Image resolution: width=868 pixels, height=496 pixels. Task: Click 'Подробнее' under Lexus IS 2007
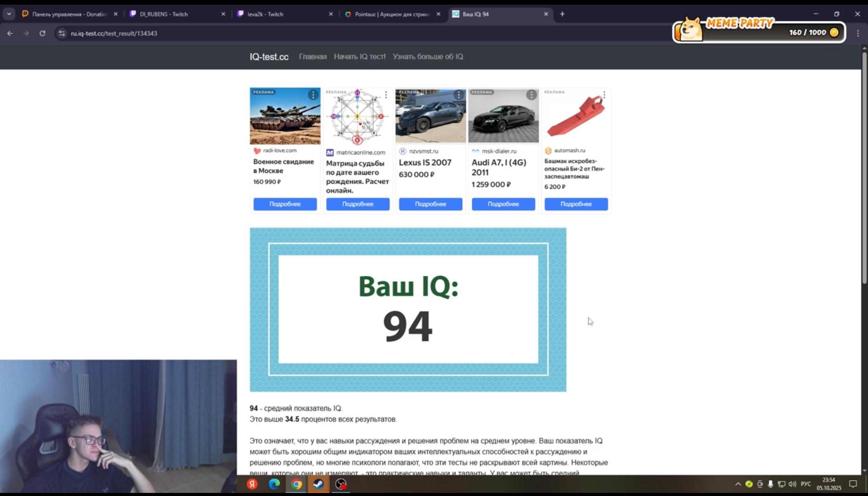pos(430,204)
